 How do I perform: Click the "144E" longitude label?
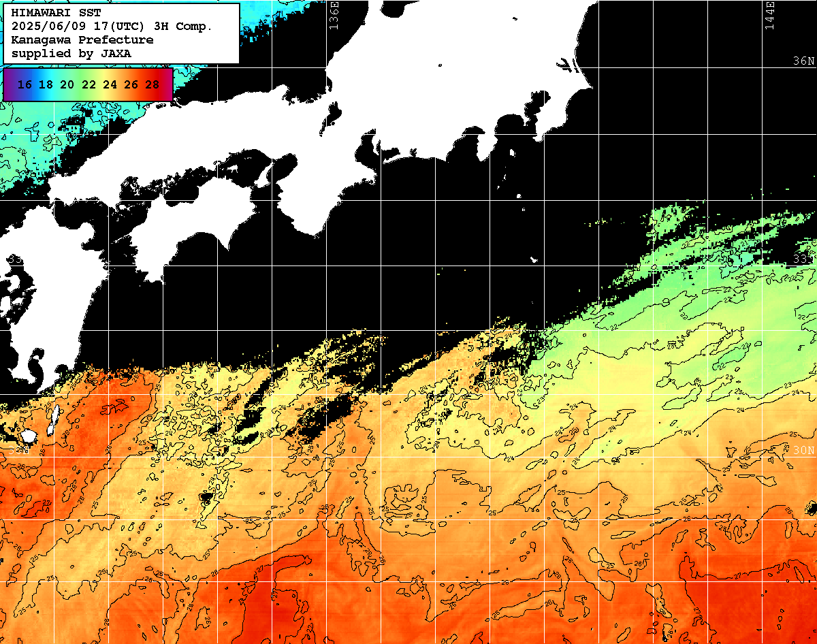(x=770, y=15)
